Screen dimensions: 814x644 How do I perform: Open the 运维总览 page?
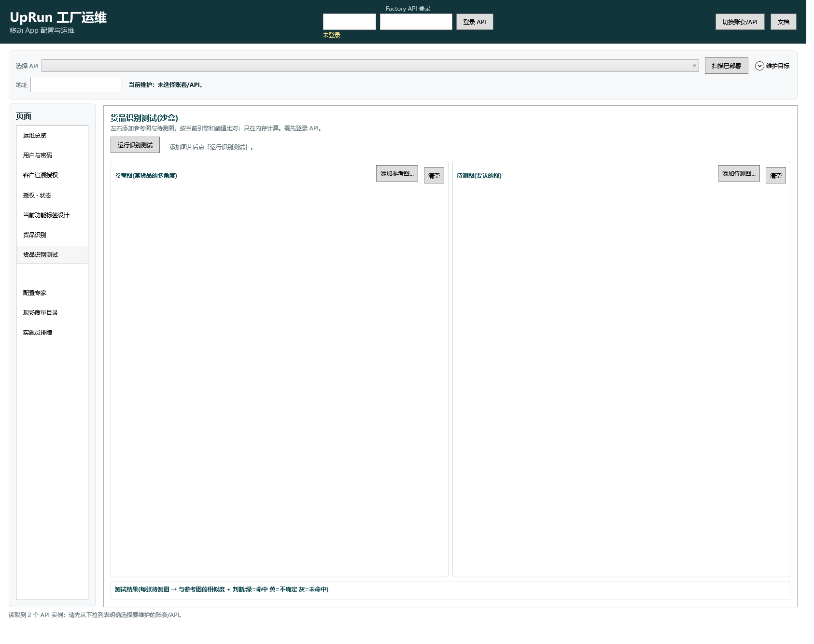52,136
